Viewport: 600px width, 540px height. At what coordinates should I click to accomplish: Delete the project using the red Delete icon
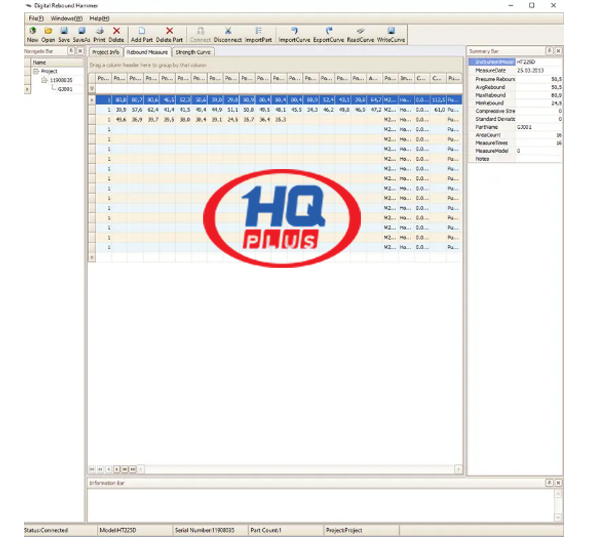point(116,35)
